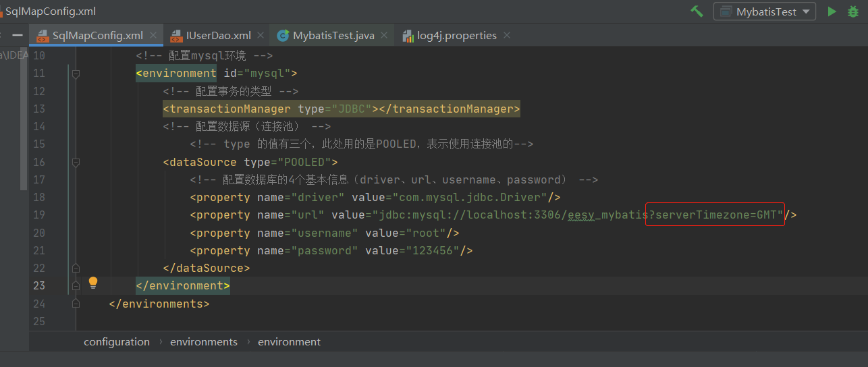Click line number 10 in the gutter
The height and width of the screenshot is (367, 868).
tap(38, 56)
